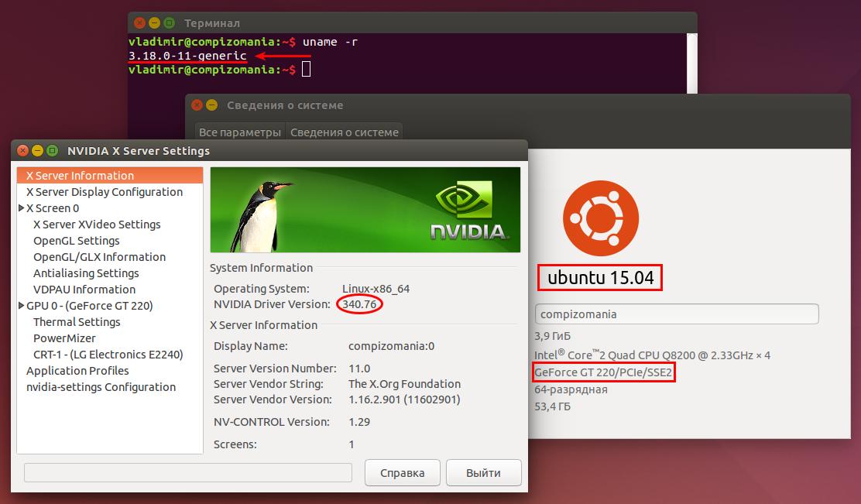This screenshot has height=504, width=861.
Task: Click The X.Org Foundation vendor string
Action: click(x=405, y=384)
